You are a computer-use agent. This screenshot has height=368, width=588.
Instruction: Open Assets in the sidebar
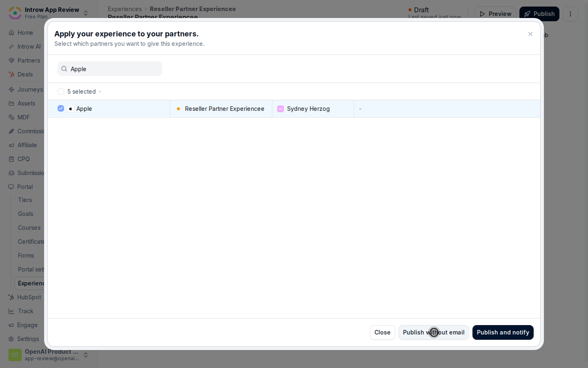26,103
